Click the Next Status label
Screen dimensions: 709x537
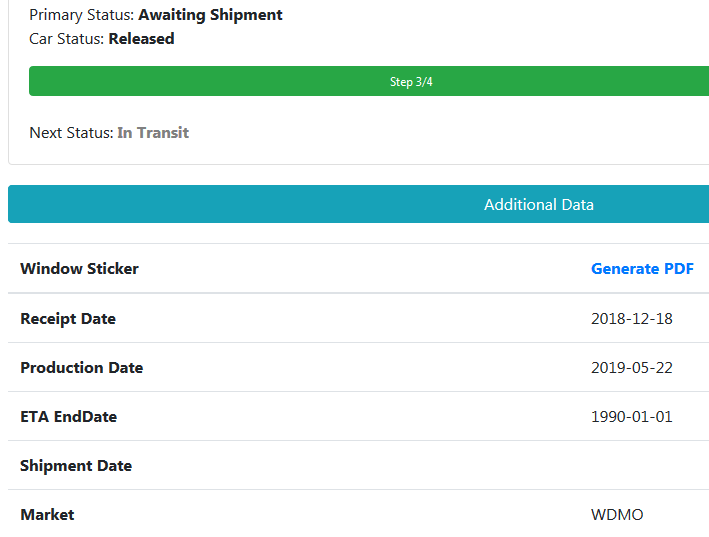[x=71, y=132]
